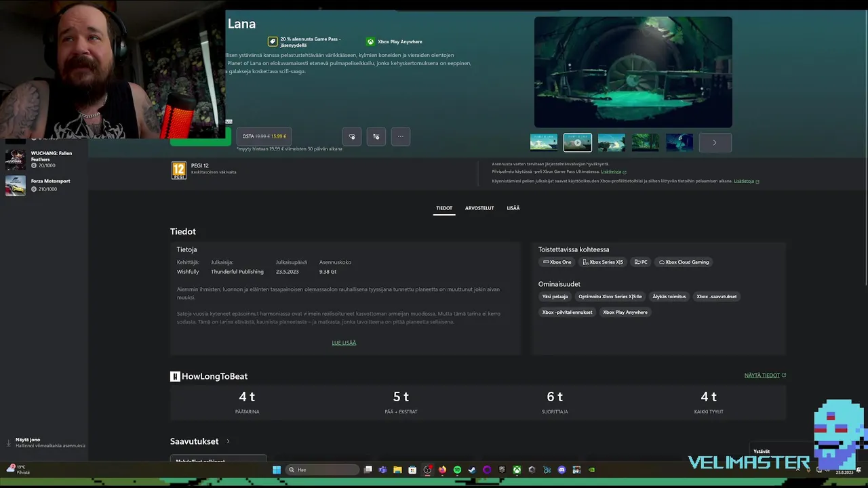Image resolution: width=868 pixels, height=488 pixels.
Task: Select the Xbox -saavutukset tag
Action: pos(716,297)
